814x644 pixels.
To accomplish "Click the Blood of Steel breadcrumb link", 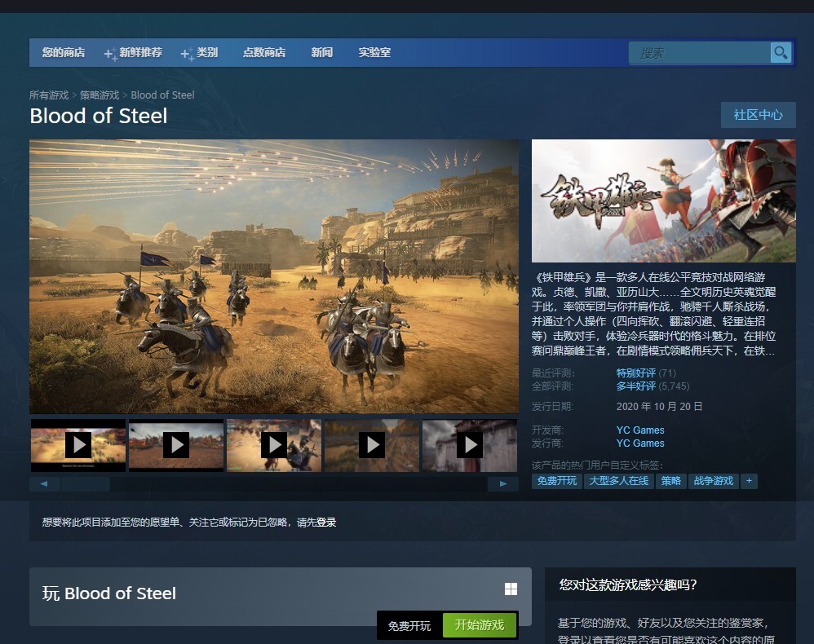I will (162, 95).
